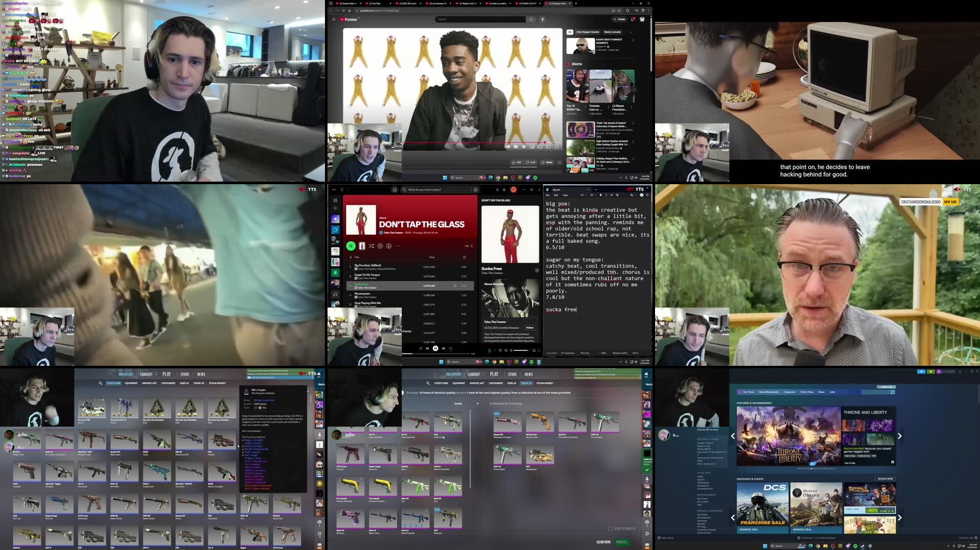980x550 pixels.
Task: Select CONTAINERS filter in left CS2 inventory
Action: click(x=168, y=383)
